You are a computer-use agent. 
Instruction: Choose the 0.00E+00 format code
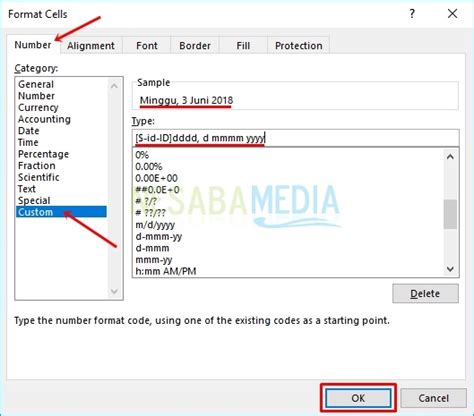point(288,178)
